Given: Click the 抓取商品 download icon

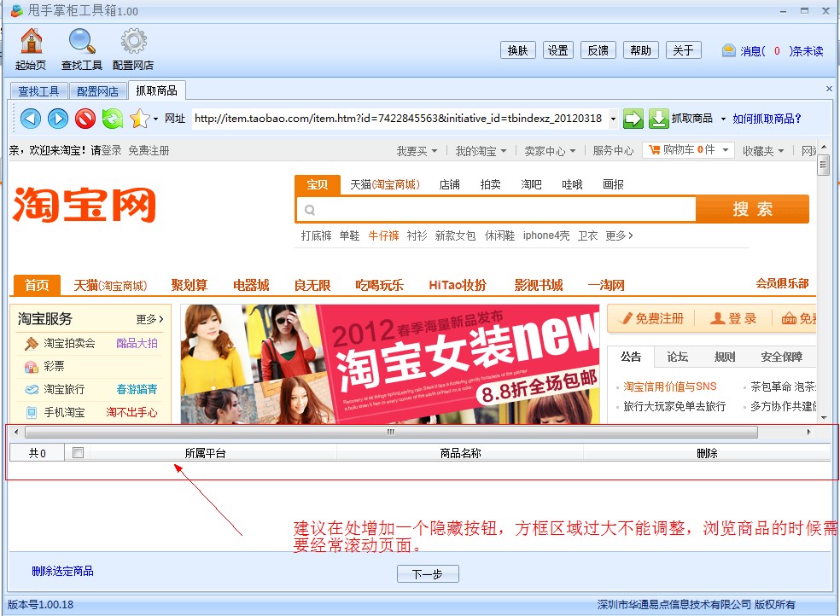Looking at the screenshot, I should [658, 119].
